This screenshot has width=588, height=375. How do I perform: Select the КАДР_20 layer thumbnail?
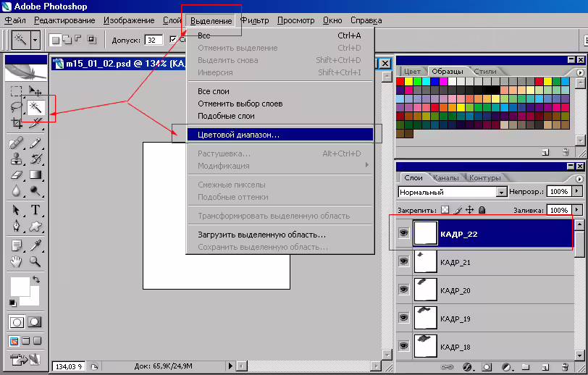click(425, 290)
